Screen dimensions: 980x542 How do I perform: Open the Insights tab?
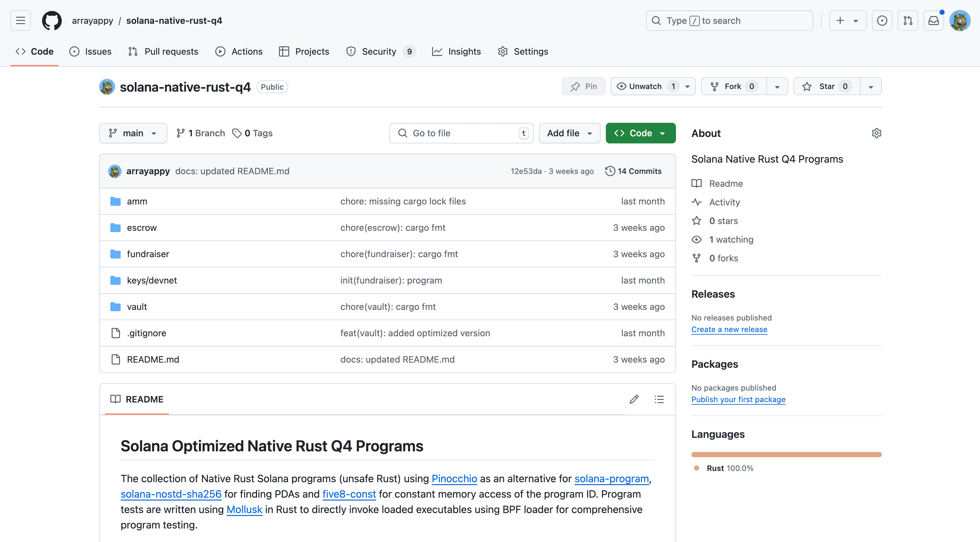pyautogui.click(x=457, y=51)
